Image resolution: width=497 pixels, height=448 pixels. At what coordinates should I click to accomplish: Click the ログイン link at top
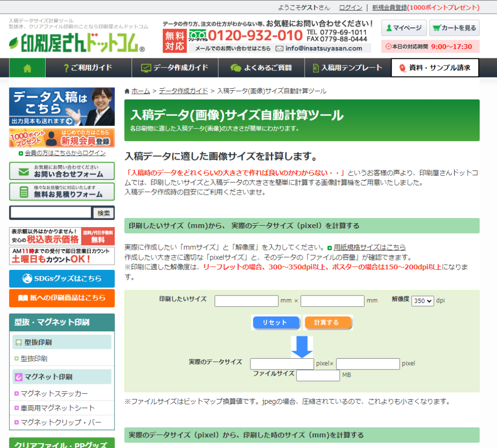coord(350,7)
